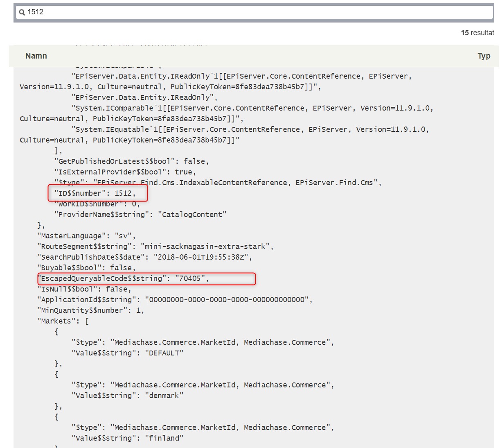Click the "Markets" array key
This screenshot has height=448, width=500.
click(56, 321)
